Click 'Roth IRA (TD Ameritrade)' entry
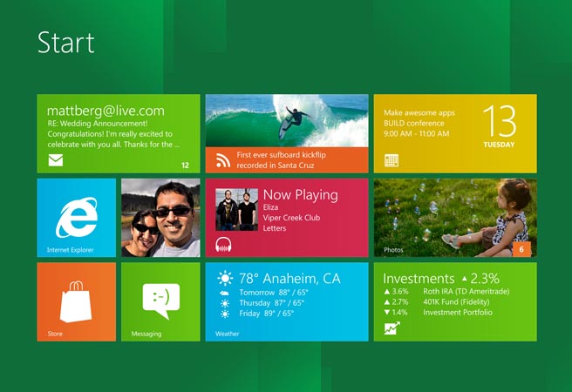This screenshot has height=392, width=572. 466,292
